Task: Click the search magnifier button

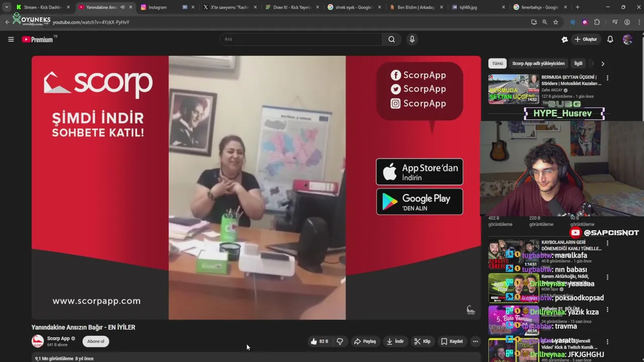Action: [391, 39]
